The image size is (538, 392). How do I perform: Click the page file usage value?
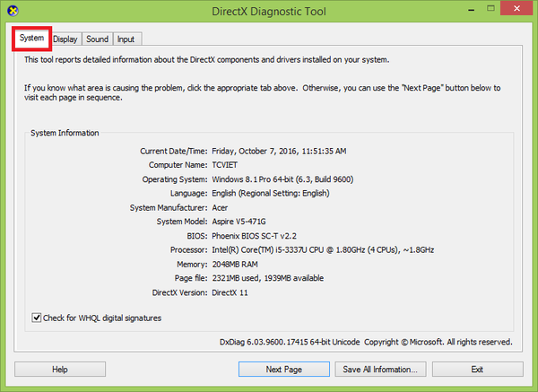[x=267, y=278]
